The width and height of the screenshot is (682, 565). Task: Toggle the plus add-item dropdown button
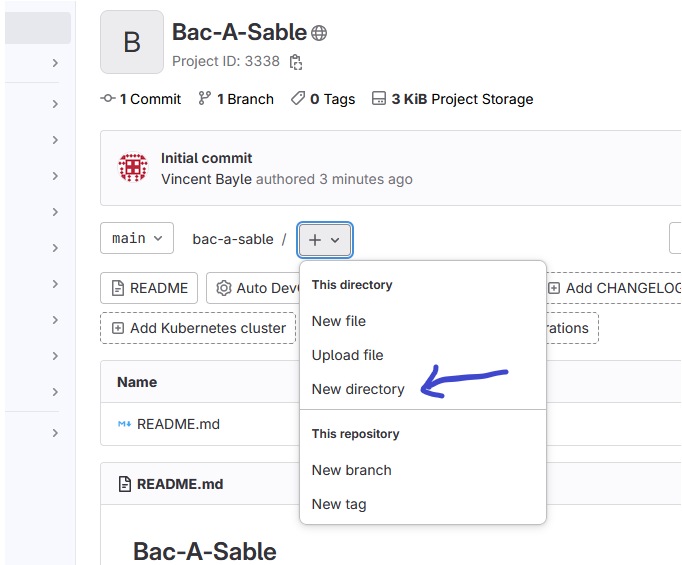tap(325, 240)
